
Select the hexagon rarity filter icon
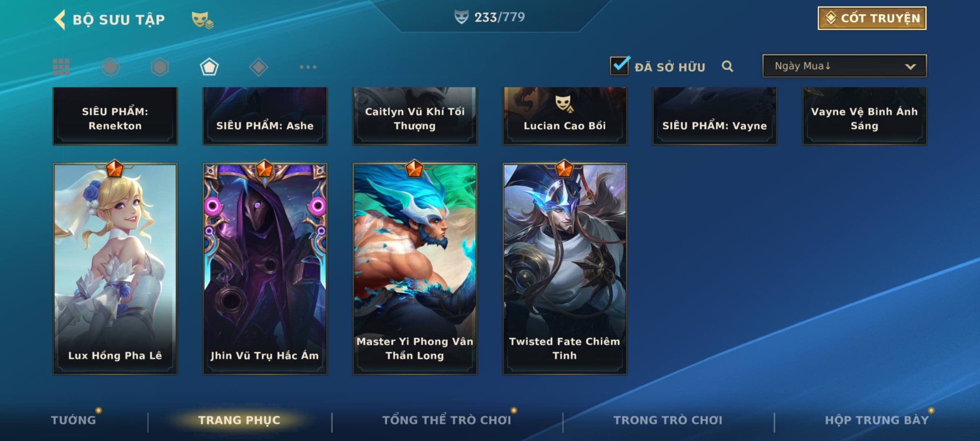pyautogui.click(x=160, y=67)
